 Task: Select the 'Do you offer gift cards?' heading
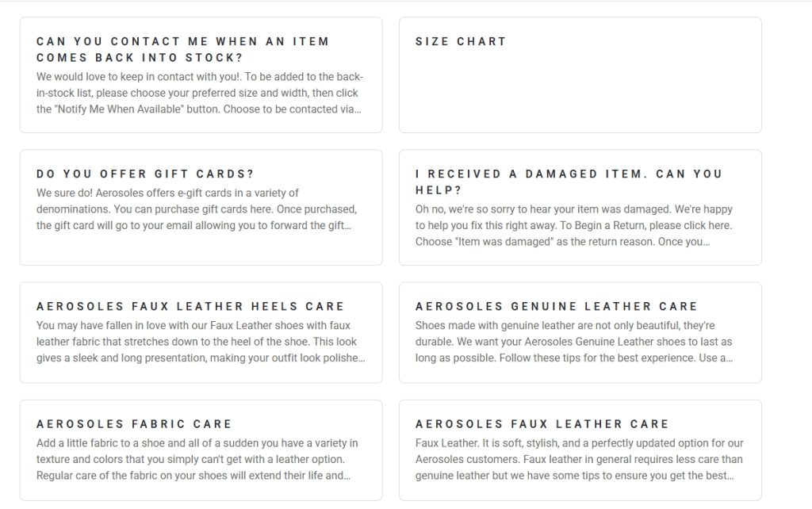tap(145, 174)
